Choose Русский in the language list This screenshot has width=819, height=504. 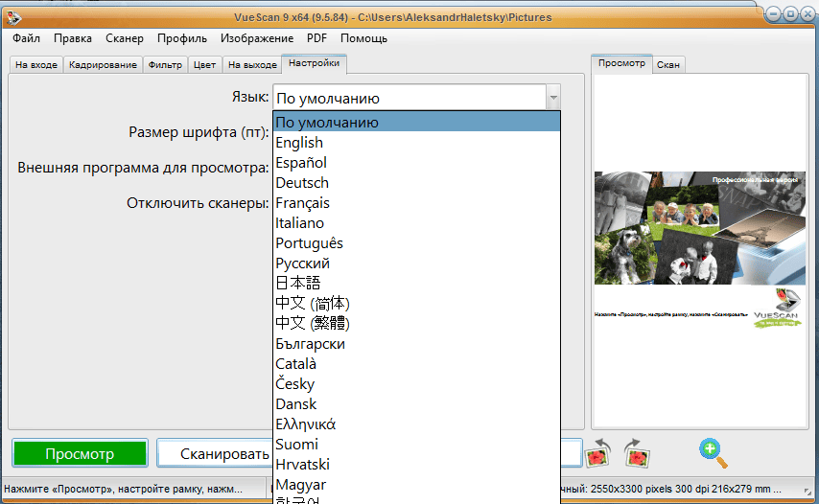click(x=302, y=263)
